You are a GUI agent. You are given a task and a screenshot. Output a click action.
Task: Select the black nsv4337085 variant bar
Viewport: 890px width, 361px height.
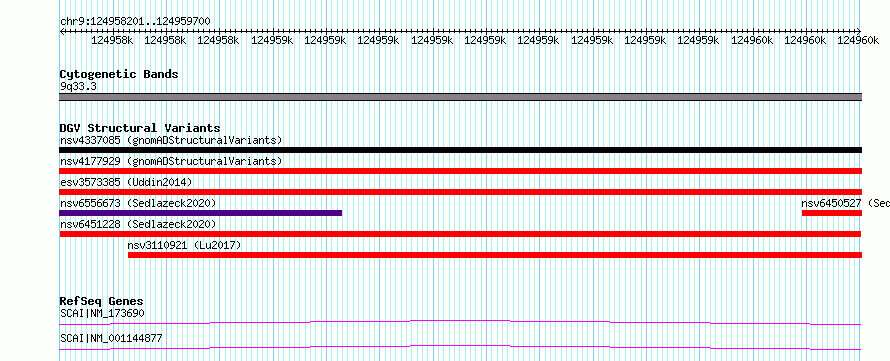pos(460,150)
